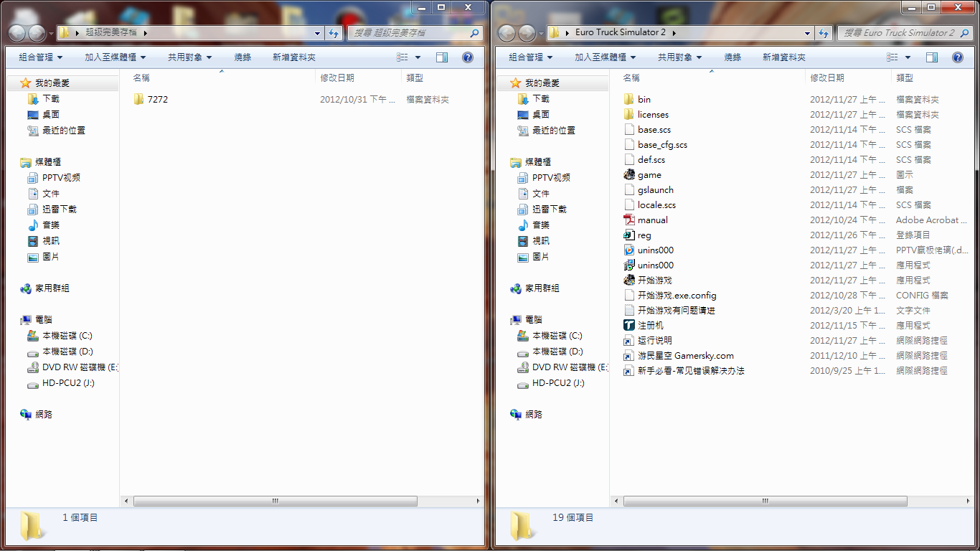Select the game icon file
Viewport: 980px width, 551px height.
coord(649,175)
